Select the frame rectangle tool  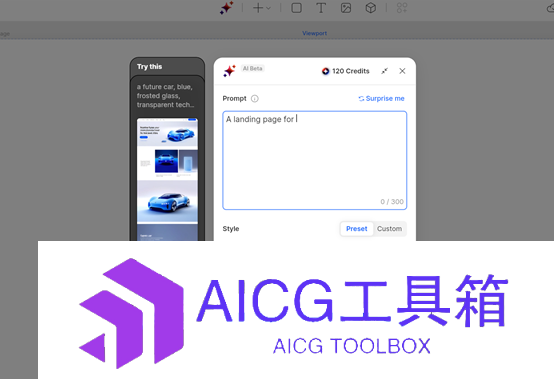tap(296, 8)
